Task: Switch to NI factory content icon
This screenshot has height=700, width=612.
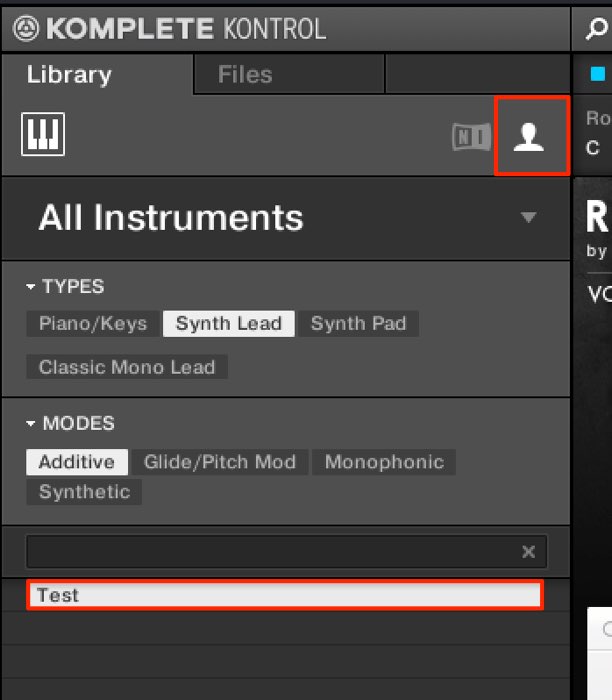Action: click(471, 137)
